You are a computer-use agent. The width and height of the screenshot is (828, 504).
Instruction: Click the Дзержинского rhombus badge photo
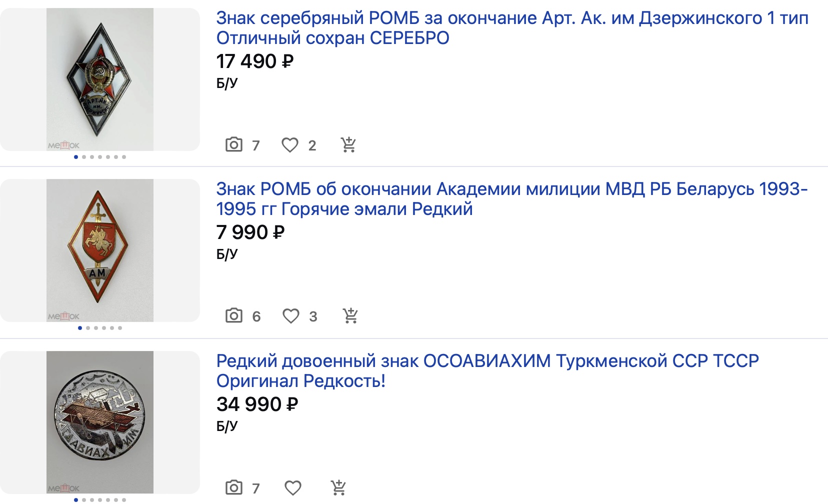pos(100,79)
